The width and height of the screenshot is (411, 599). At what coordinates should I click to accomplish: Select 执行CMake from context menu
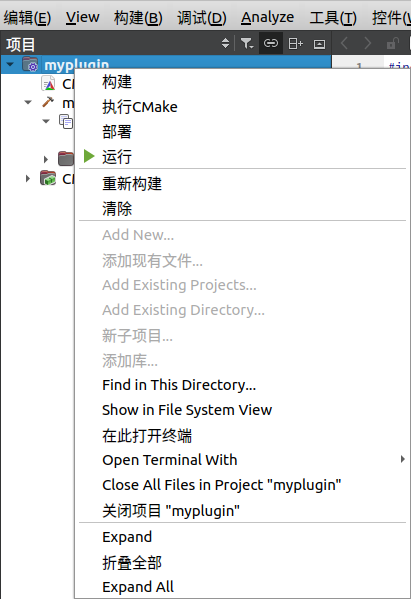[x=140, y=107]
